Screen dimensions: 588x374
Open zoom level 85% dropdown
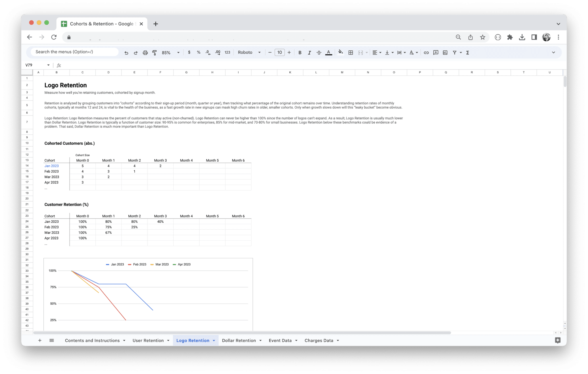point(171,53)
